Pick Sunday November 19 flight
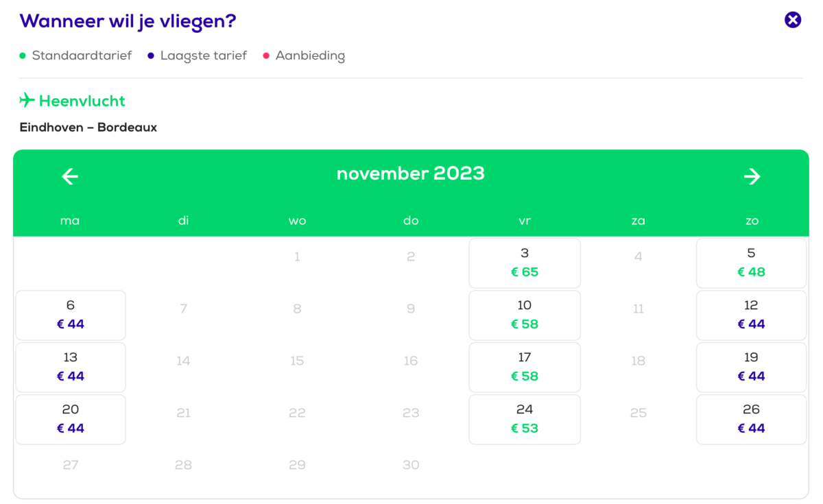This screenshot has width=823, height=504. 751,367
